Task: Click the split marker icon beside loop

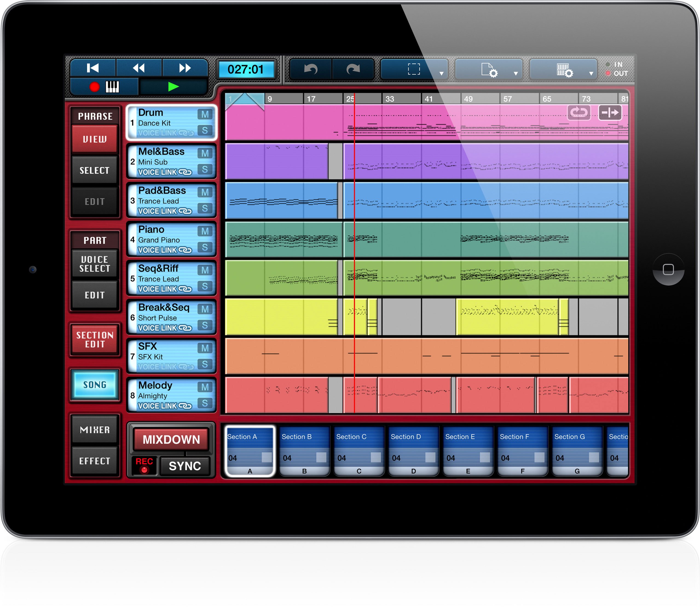Action: tap(610, 112)
